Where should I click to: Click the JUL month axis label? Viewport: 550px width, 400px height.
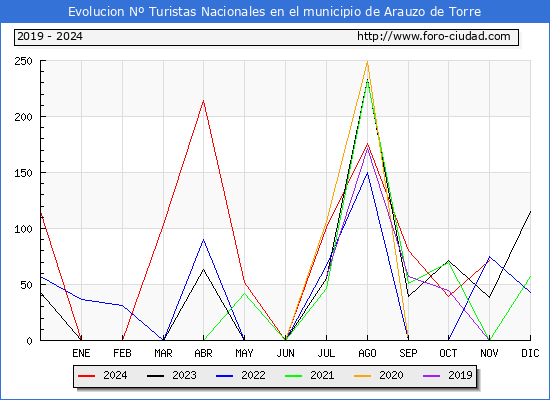pyautogui.click(x=326, y=353)
